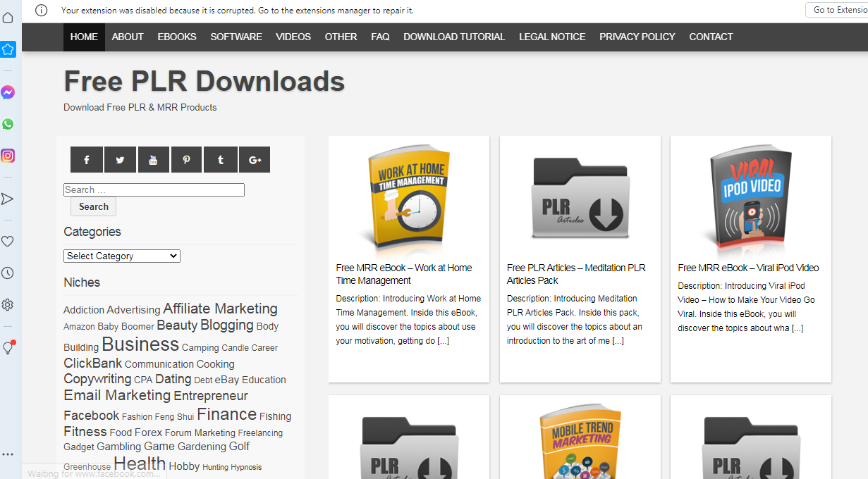The image size is (868, 479).
Task: Open the CONTACT menu item
Action: point(711,37)
